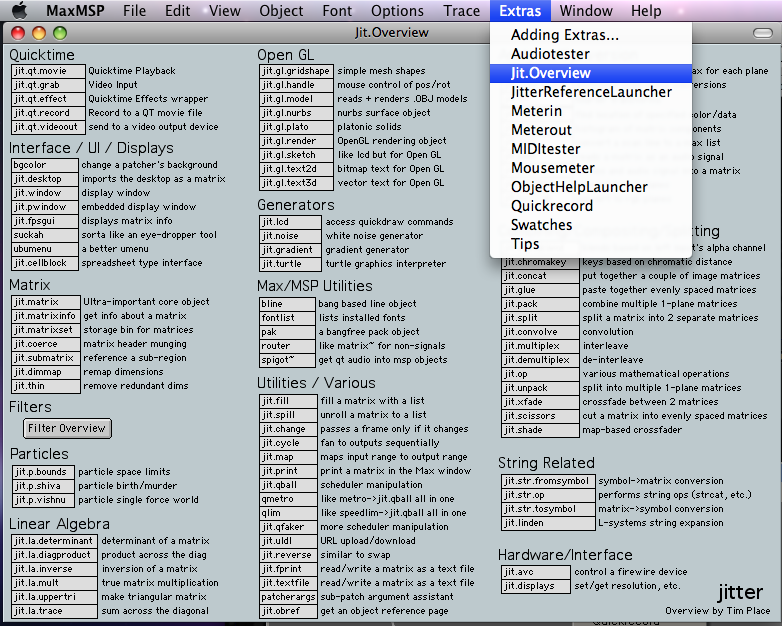The image size is (782, 626).
Task: Open the Edit menu
Action: pos(178,10)
